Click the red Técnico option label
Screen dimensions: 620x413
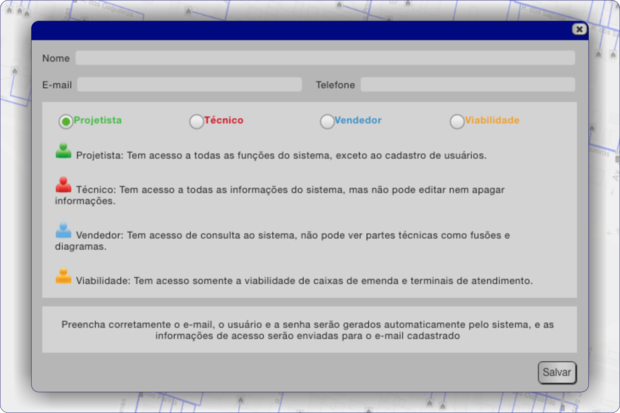point(223,120)
